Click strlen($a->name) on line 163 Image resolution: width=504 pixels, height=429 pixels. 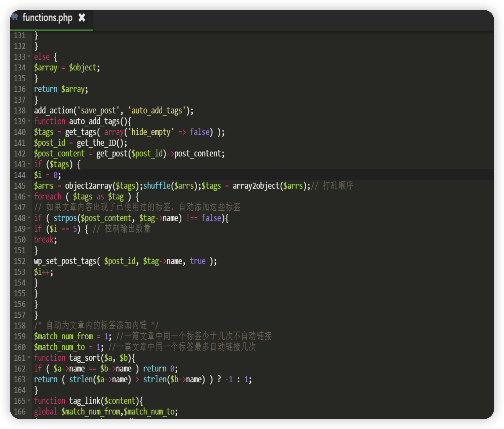pos(100,379)
